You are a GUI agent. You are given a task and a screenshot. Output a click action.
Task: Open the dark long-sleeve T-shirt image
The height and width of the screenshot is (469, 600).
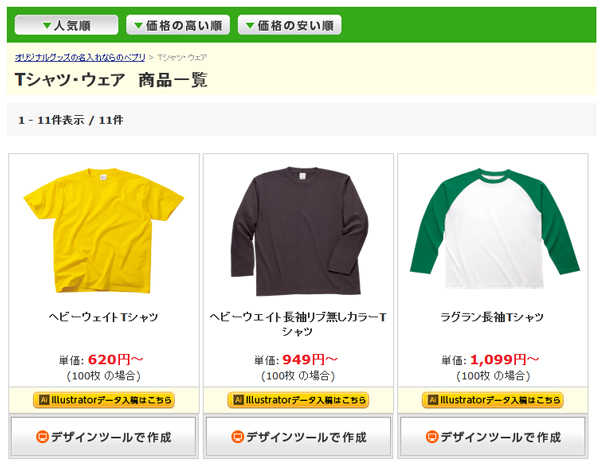pyautogui.click(x=298, y=231)
